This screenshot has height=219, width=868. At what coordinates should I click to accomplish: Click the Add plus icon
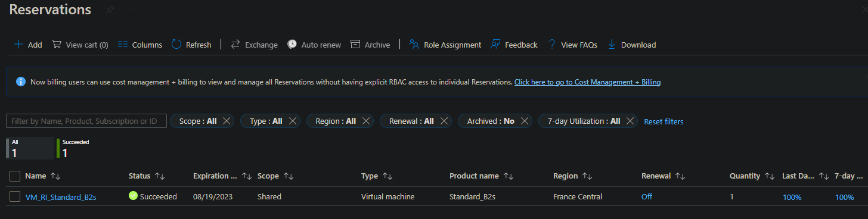point(18,45)
